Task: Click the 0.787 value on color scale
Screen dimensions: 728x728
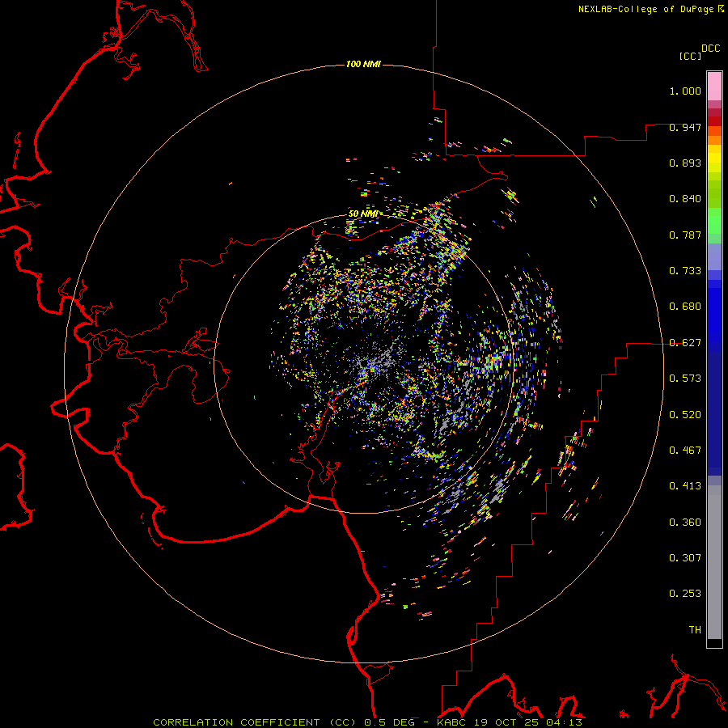Action: (x=685, y=235)
